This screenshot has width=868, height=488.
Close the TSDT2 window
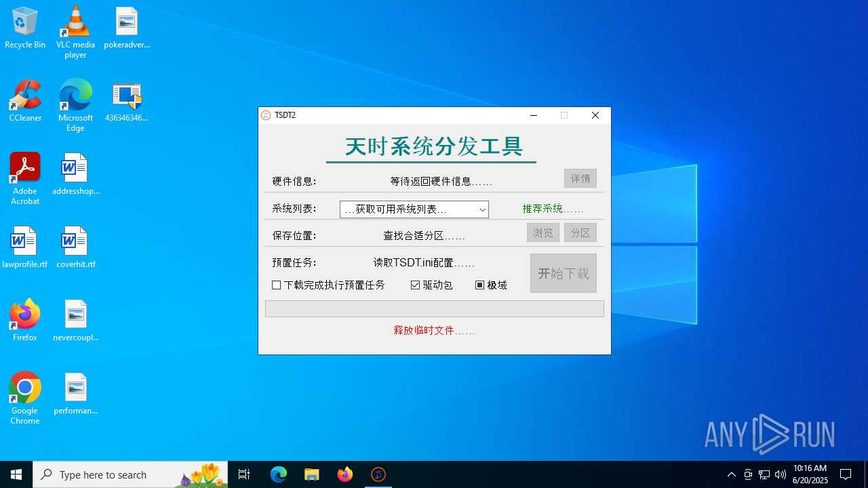click(595, 115)
